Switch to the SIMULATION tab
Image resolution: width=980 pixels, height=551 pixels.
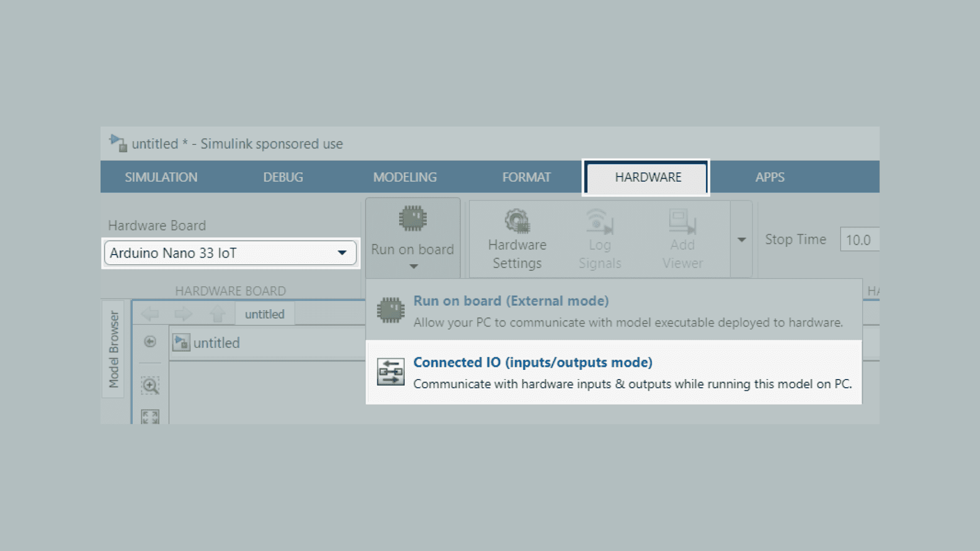pos(161,177)
